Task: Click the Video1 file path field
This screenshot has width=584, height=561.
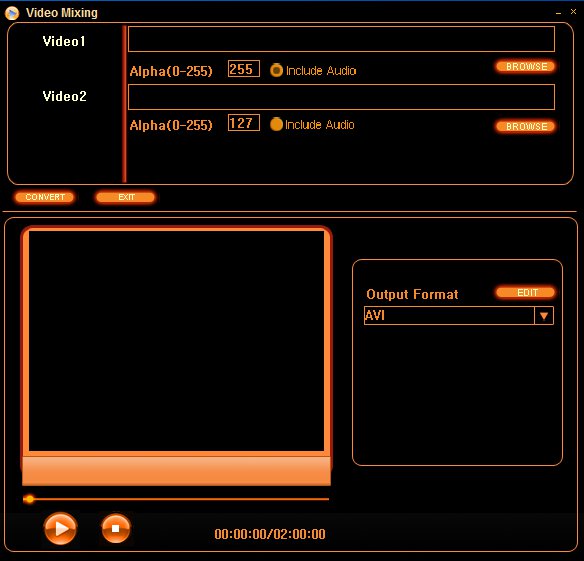Action: point(341,39)
